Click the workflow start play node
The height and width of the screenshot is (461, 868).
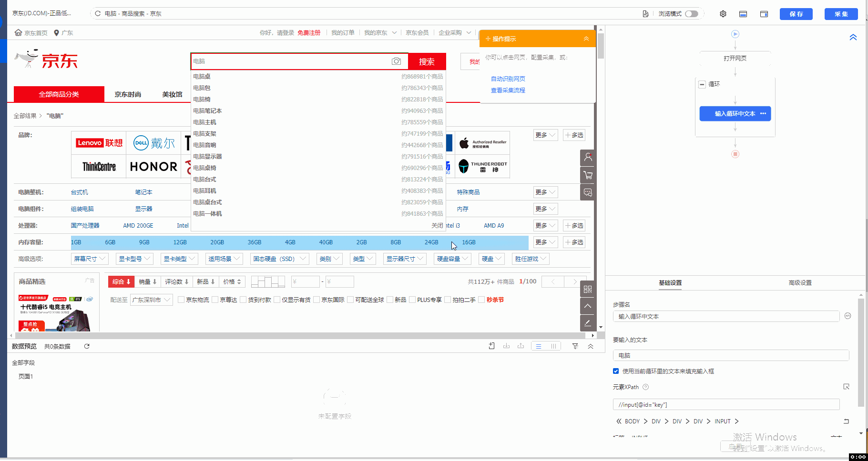[x=735, y=34]
